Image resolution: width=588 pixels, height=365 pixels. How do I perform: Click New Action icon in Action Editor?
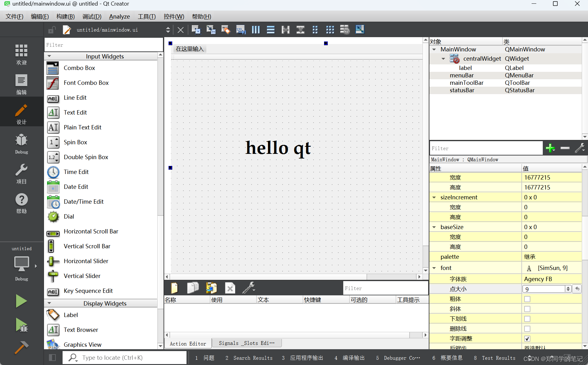point(174,288)
